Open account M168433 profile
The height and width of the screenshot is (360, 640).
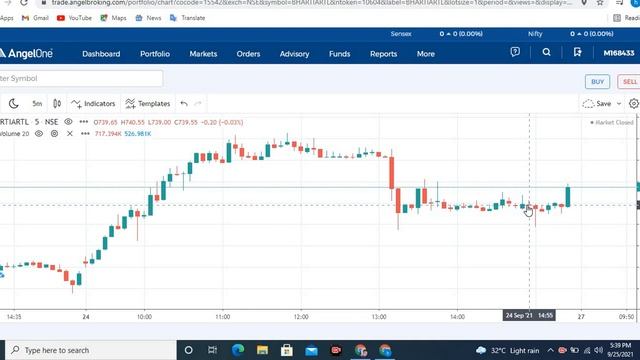(x=619, y=53)
